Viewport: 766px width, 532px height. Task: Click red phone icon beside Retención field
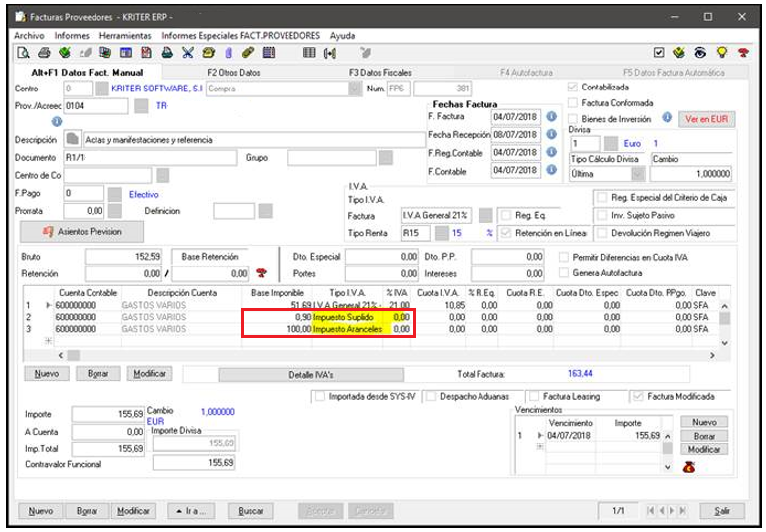[262, 273]
